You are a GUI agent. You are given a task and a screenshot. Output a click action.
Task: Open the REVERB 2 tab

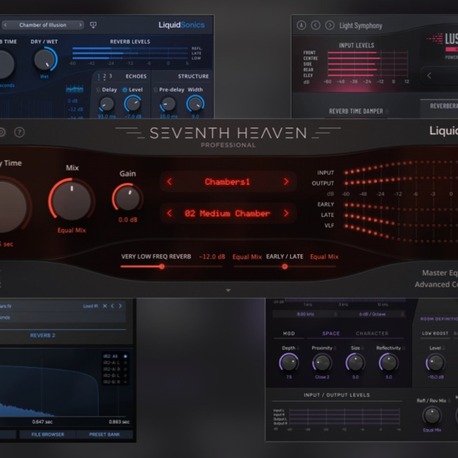(43, 335)
